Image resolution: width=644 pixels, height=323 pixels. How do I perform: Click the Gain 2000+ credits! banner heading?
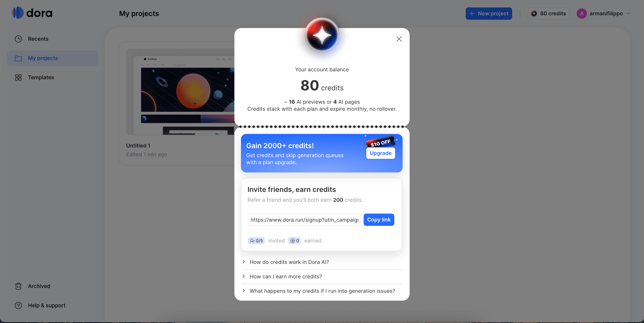point(280,146)
